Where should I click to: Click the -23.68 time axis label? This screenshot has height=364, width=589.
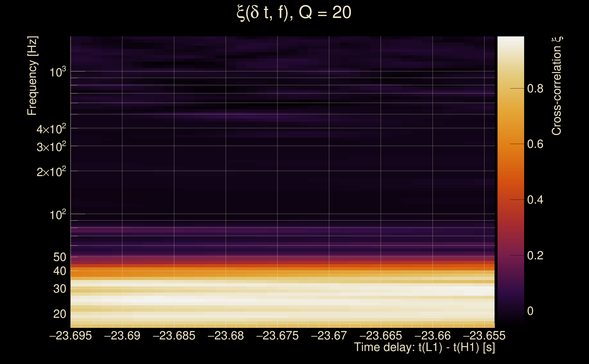(226, 336)
